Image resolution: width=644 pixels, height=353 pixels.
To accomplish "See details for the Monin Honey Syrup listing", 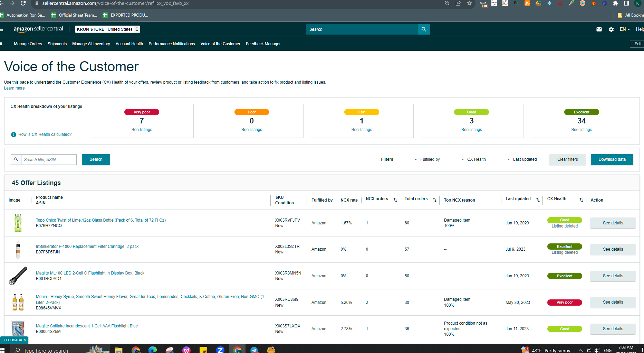I will (613, 302).
